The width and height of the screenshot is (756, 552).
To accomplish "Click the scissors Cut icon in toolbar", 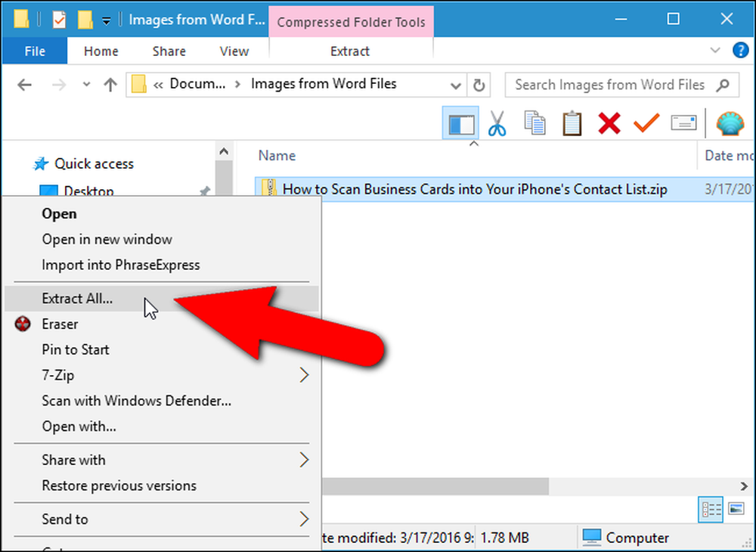I will click(x=497, y=123).
